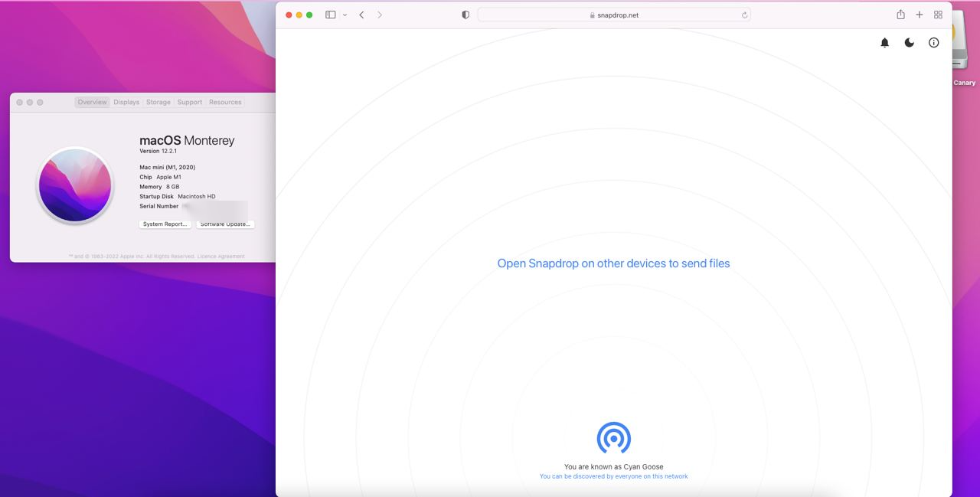This screenshot has width=980, height=497.
Task: Click the snapdrop.net address bar
Action: tap(614, 15)
